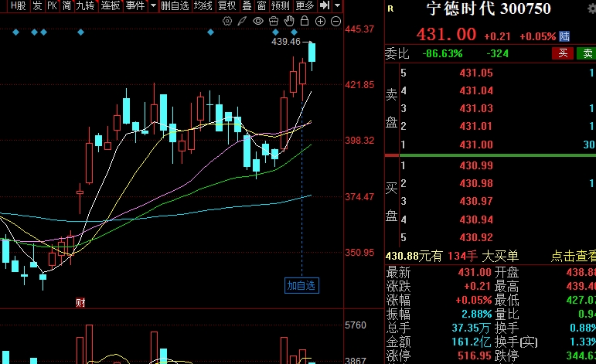Click the 大买单 large order notice
The image size is (596, 364).
click(x=500, y=256)
